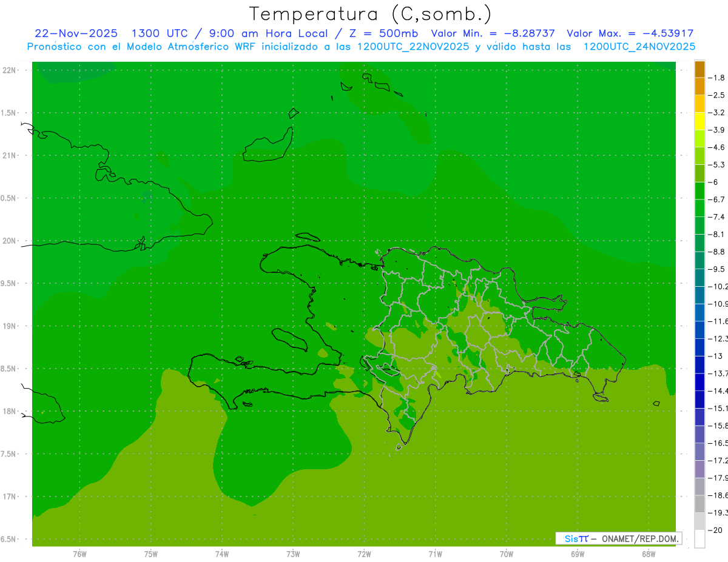Click the '-5.3' legend value
The image size is (728, 562).
point(716,165)
